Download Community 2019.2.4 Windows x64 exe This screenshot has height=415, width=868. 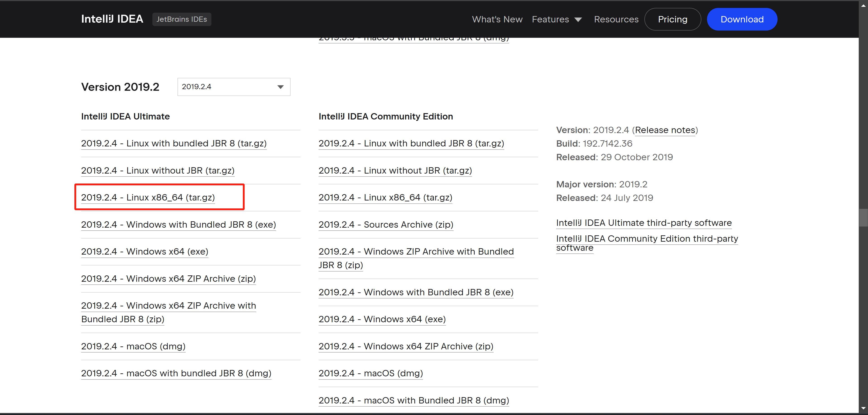[x=382, y=319]
